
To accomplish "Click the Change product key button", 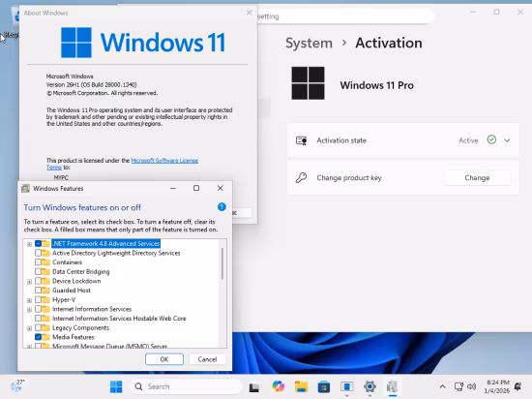I will [477, 177].
